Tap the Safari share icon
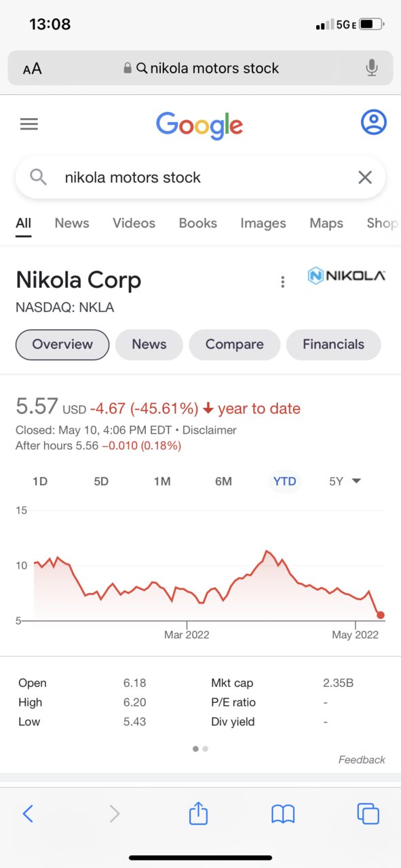 point(198,812)
